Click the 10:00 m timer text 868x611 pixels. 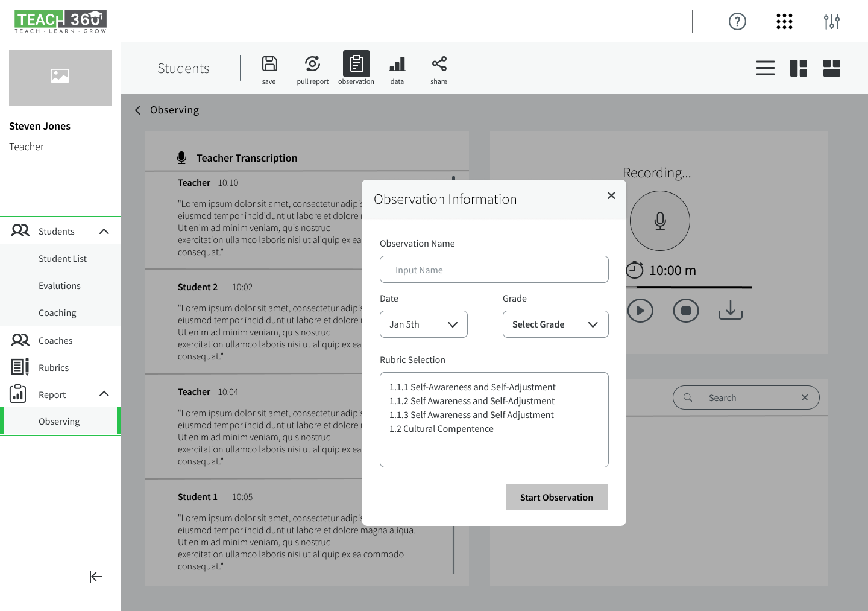[673, 270]
